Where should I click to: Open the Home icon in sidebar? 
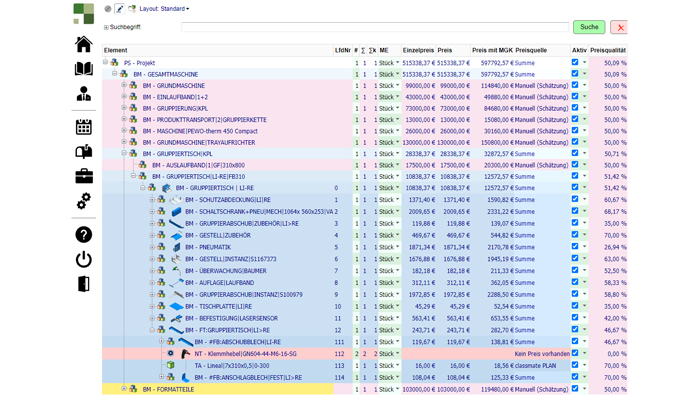click(x=83, y=44)
